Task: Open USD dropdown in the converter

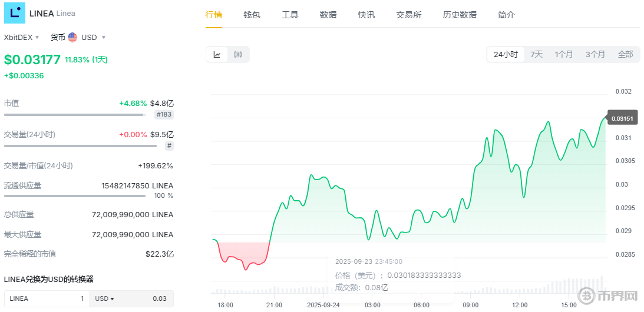Action: [x=104, y=298]
